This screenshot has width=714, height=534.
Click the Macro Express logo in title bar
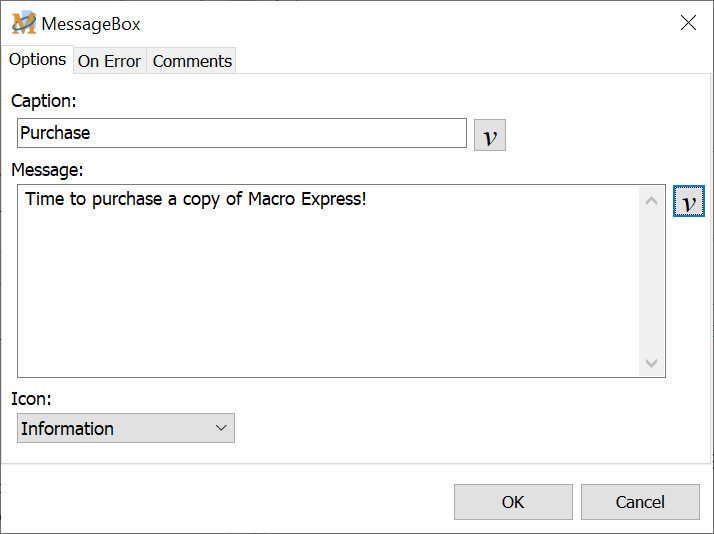coord(24,23)
